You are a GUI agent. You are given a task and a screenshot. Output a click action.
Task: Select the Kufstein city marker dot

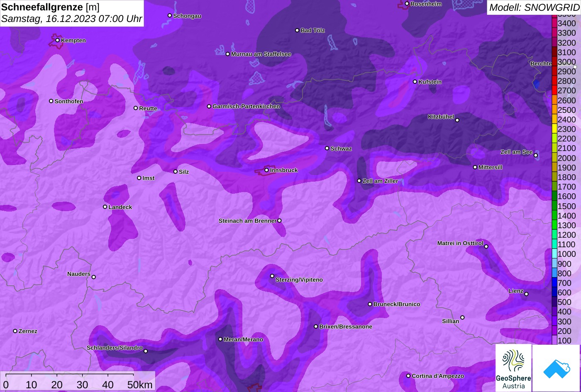[415, 82]
